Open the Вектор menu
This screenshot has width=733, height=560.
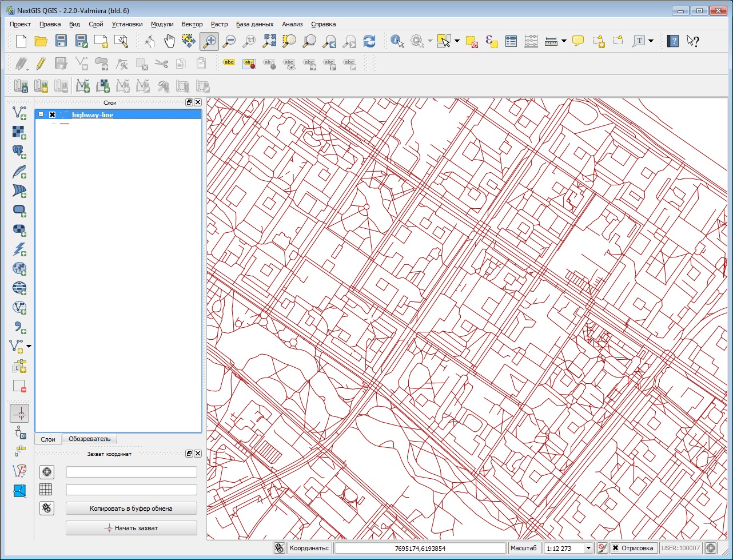[192, 24]
